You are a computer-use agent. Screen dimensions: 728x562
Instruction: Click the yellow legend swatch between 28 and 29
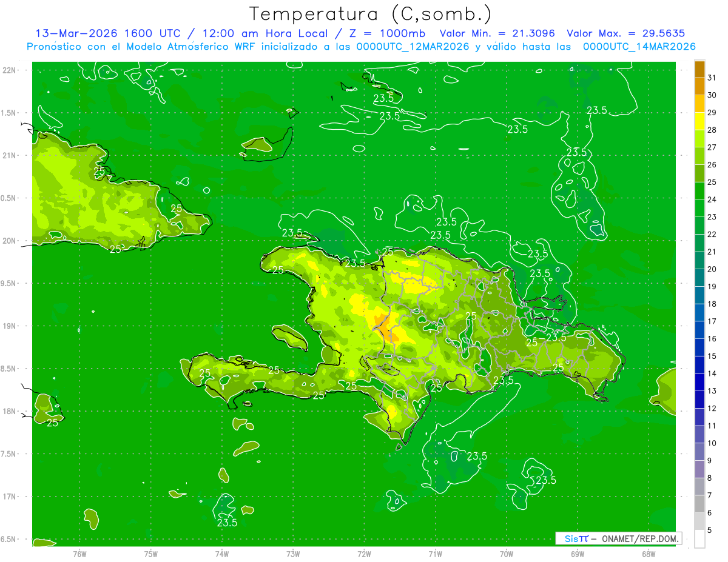click(x=699, y=121)
